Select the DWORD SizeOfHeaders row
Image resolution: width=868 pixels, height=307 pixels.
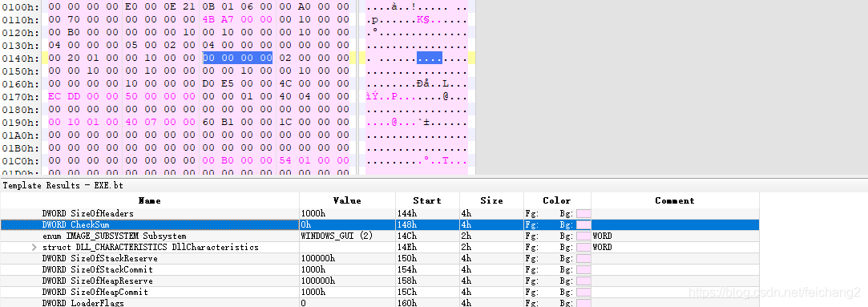coord(380,213)
